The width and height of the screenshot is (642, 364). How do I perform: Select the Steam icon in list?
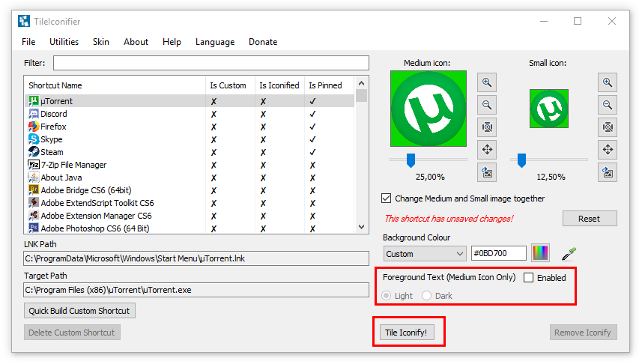click(34, 152)
